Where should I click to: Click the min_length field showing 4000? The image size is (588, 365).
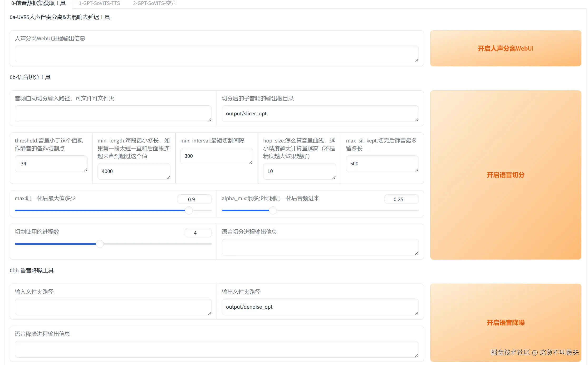pyautogui.click(x=134, y=171)
